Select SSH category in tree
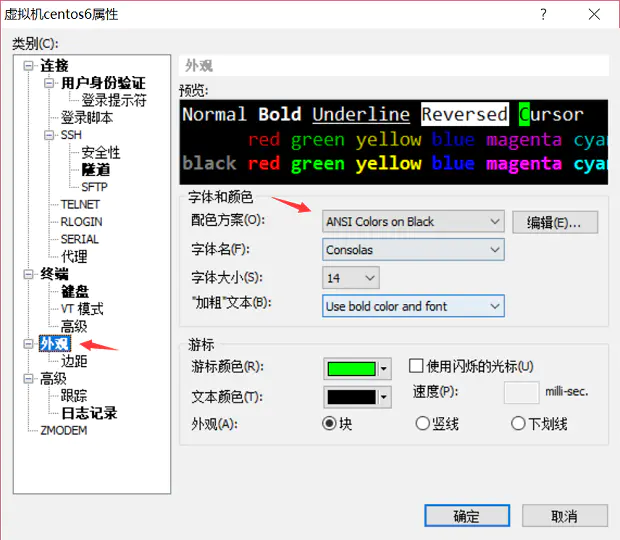This screenshot has height=540, width=620. click(71, 135)
